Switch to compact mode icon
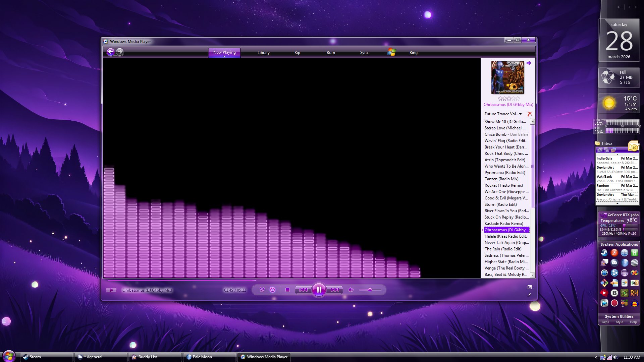The height and width of the screenshot is (362, 644). tap(529, 295)
